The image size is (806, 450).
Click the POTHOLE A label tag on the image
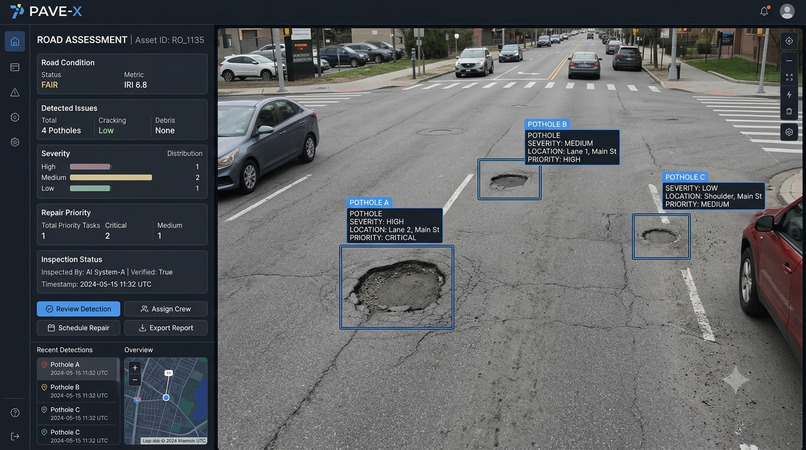coord(369,203)
